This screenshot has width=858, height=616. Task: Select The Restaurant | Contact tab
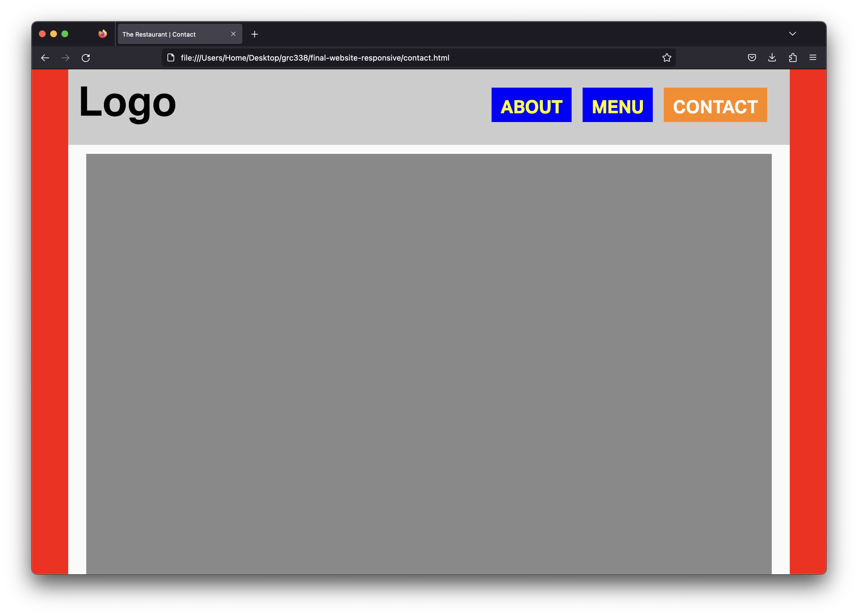(180, 34)
